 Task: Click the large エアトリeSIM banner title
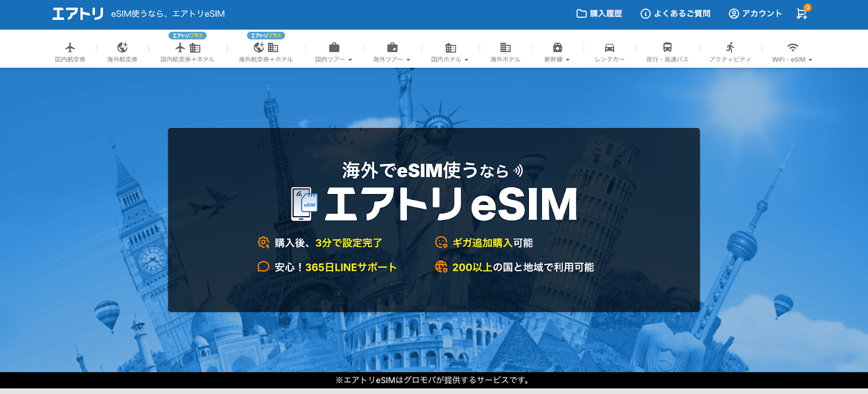[451, 204]
